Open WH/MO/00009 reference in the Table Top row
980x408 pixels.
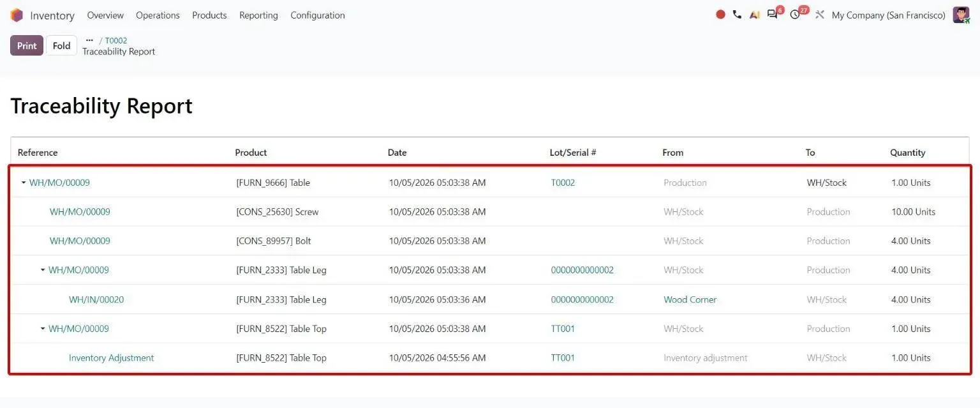pyautogui.click(x=78, y=329)
